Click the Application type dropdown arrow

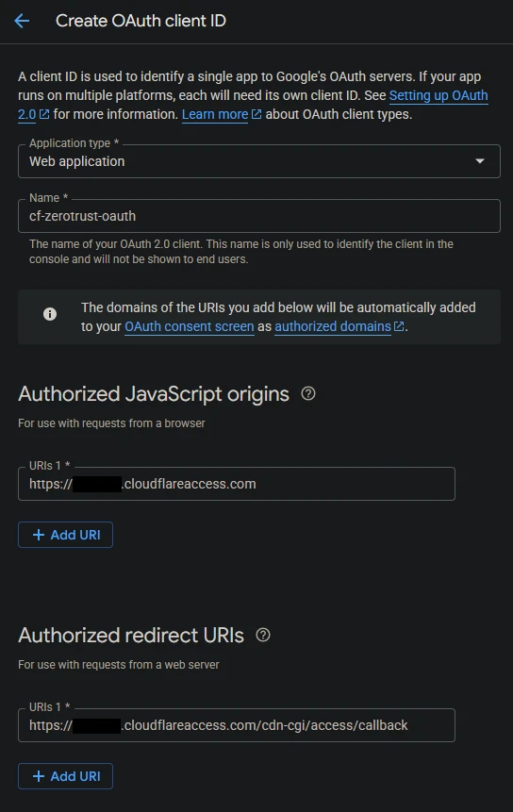[x=480, y=161]
